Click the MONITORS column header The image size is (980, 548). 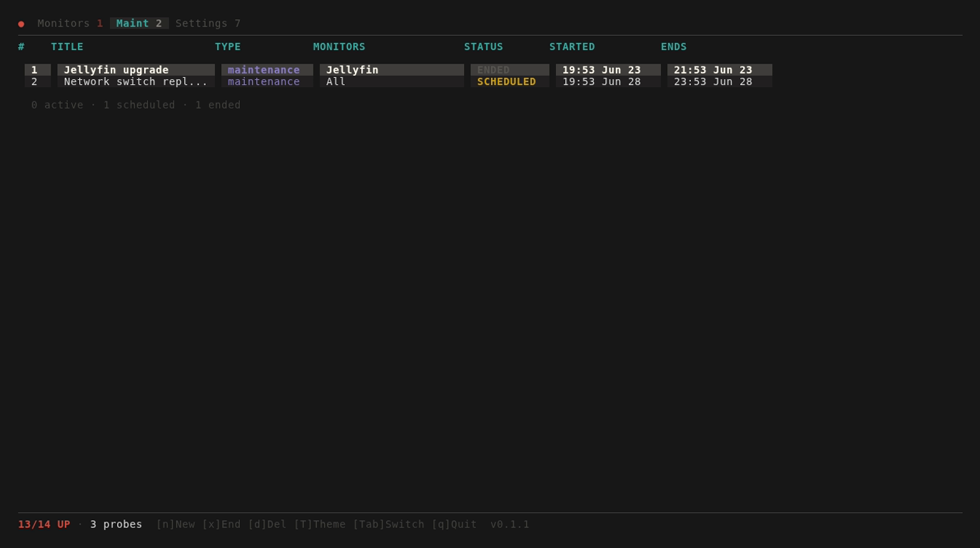339,46
